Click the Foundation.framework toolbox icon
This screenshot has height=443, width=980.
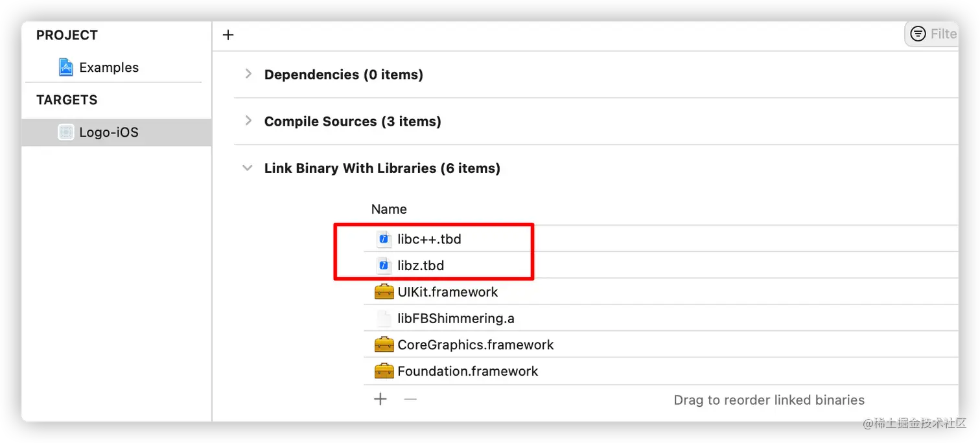point(384,371)
